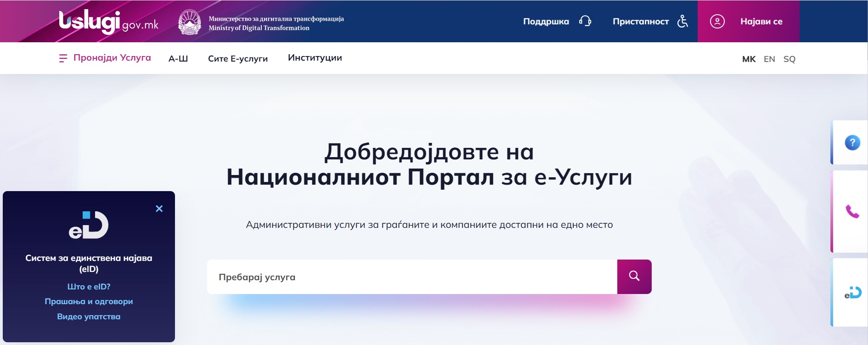Close the eID popup panel
The image size is (868, 345).
pos(159,209)
